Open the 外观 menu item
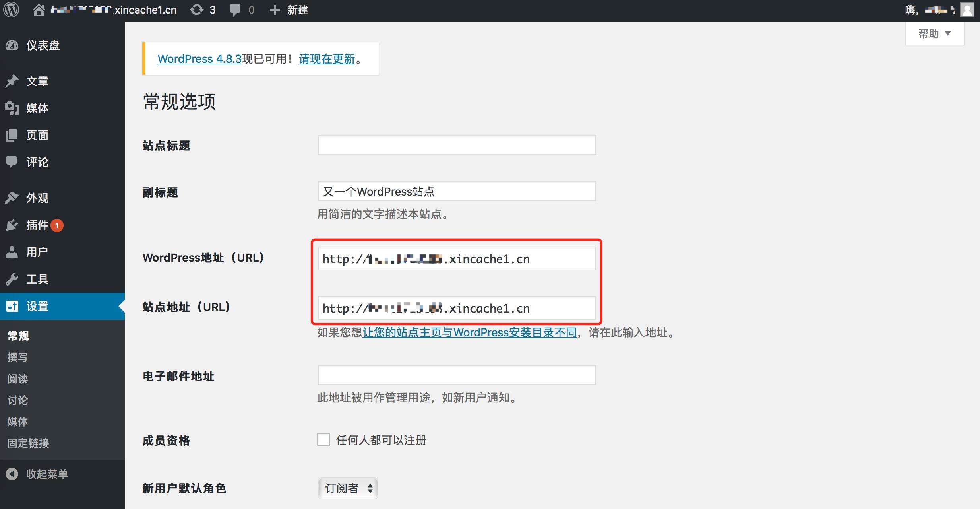980x509 pixels. click(37, 198)
